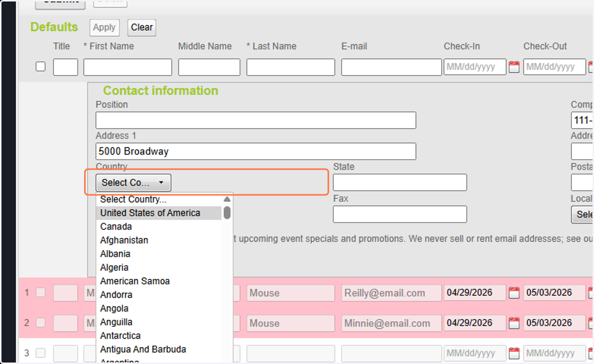Focus the Defaults First Name field
This screenshot has height=364, width=594.
(128, 67)
